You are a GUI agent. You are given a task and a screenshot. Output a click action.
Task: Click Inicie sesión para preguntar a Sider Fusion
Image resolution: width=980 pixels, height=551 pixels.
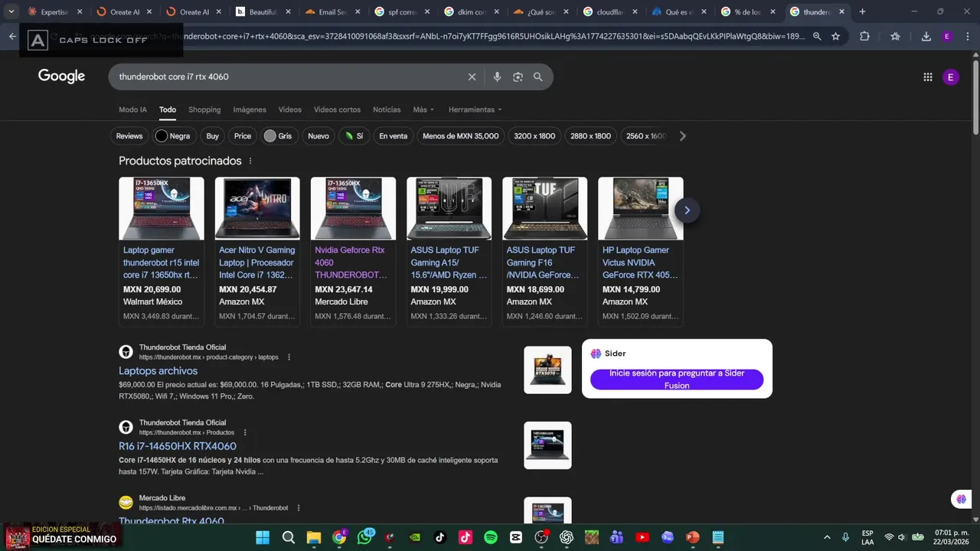tap(677, 380)
